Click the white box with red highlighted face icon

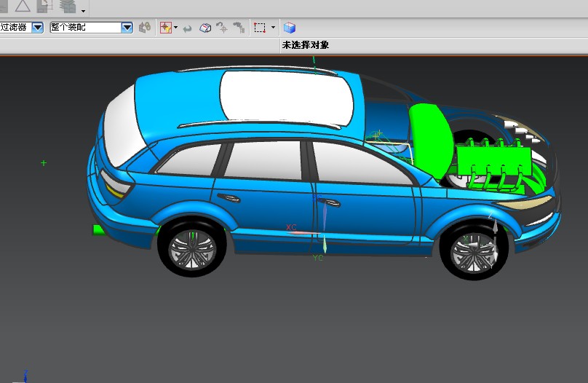tap(205, 28)
